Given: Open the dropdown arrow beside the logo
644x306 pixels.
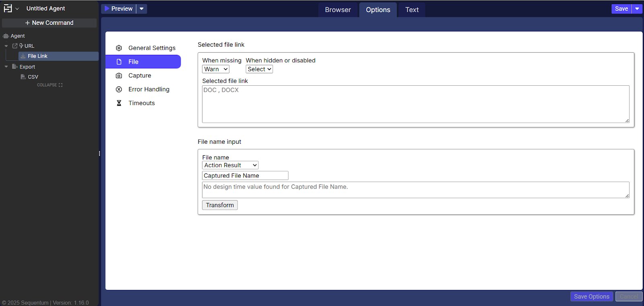Looking at the screenshot, I should tap(17, 9).
